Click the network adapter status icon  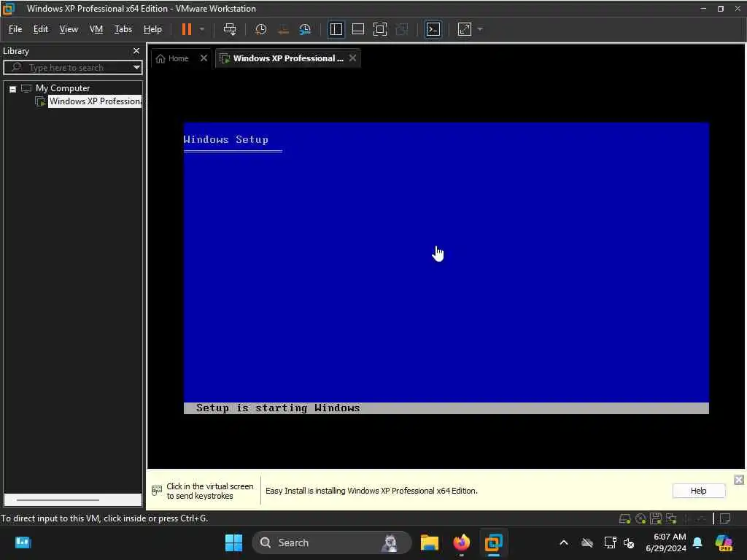672,518
